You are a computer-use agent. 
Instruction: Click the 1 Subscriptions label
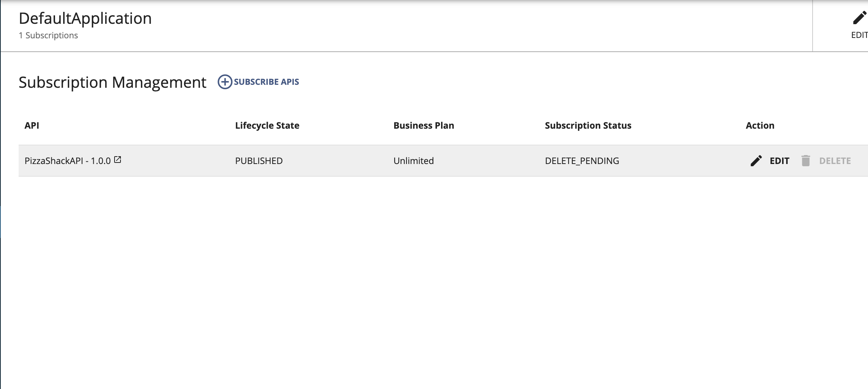pyautogui.click(x=48, y=35)
